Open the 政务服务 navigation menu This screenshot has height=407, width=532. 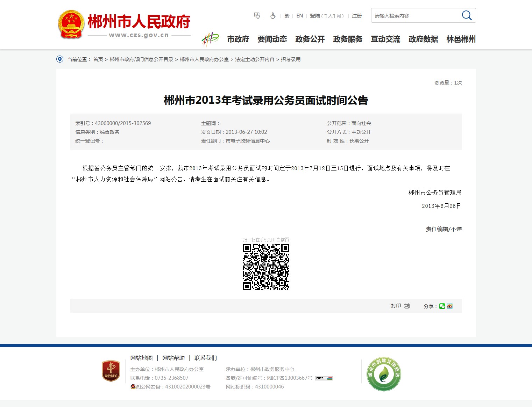click(x=348, y=39)
